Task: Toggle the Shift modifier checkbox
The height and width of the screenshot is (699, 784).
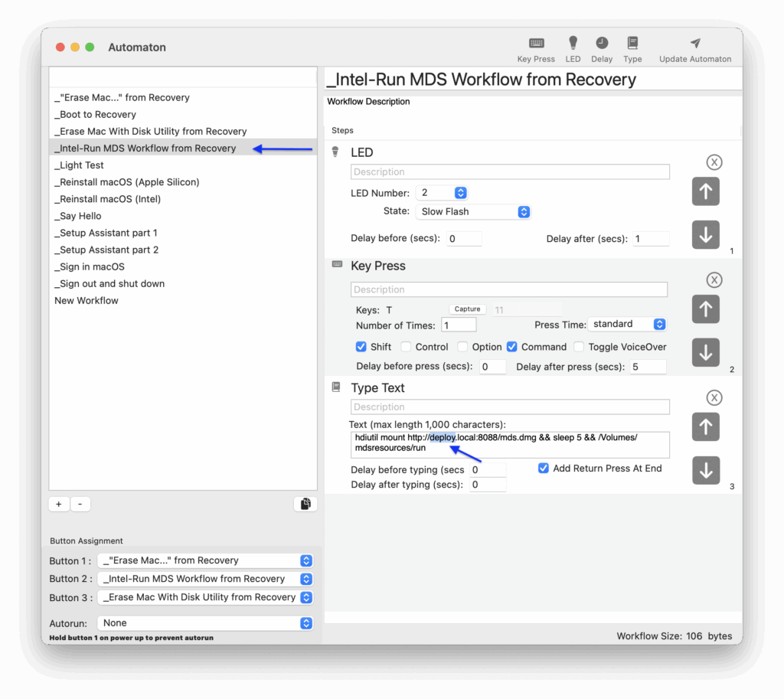Action: click(361, 347)
